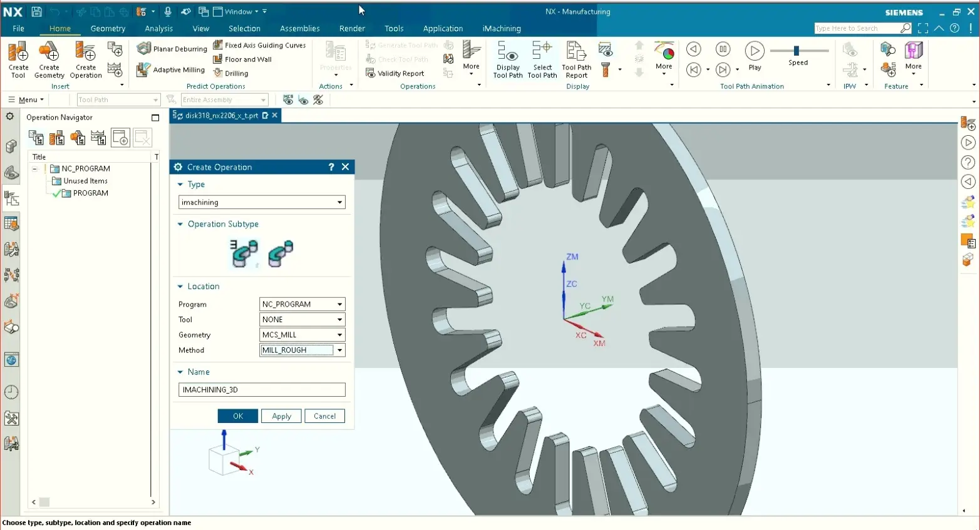Choose the second iMachining operation subtype
The image size is (980, 530).
point(281,253)
